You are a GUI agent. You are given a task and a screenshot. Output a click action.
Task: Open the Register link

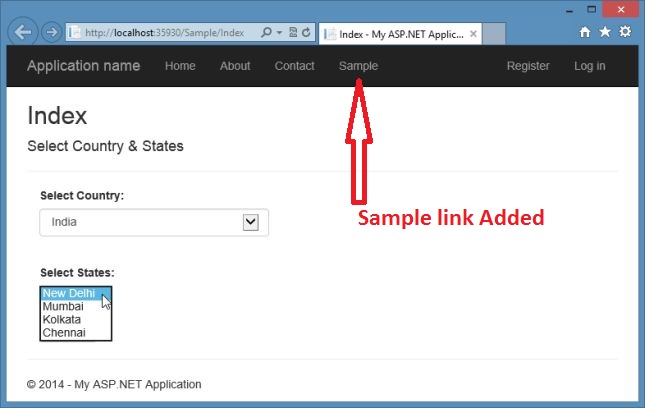(528, 66)
